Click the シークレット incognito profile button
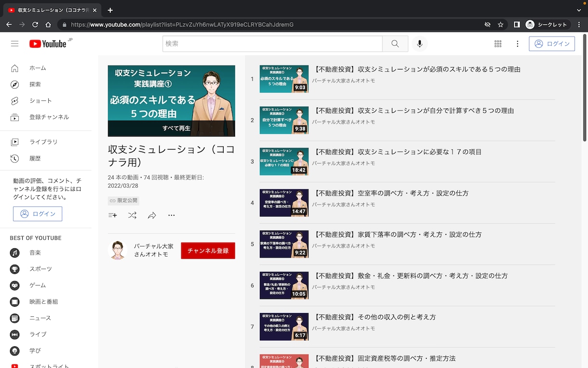Viewport: 588px width, 368px height. point(547,25)
